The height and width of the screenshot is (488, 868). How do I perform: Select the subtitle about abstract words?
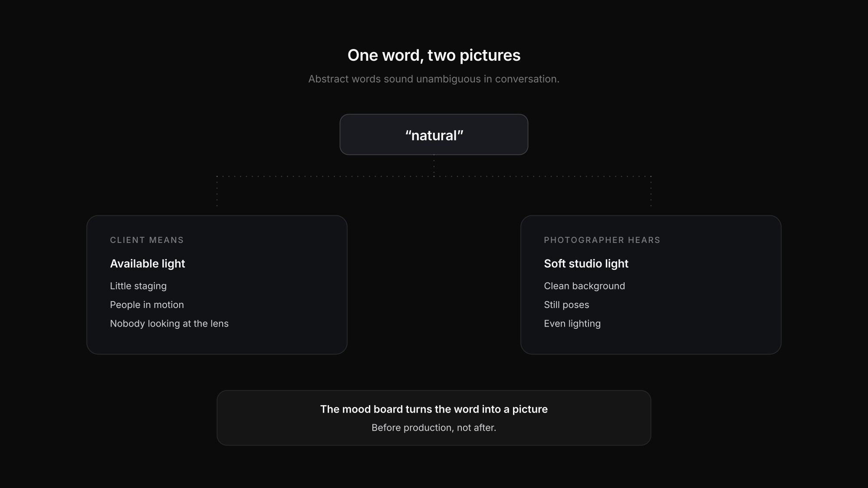point(434,79)
